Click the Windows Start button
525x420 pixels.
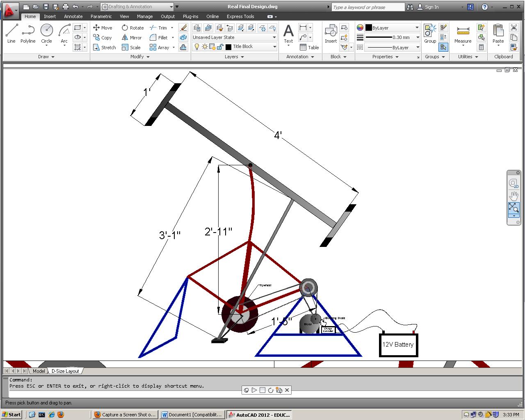coord(11,414)
